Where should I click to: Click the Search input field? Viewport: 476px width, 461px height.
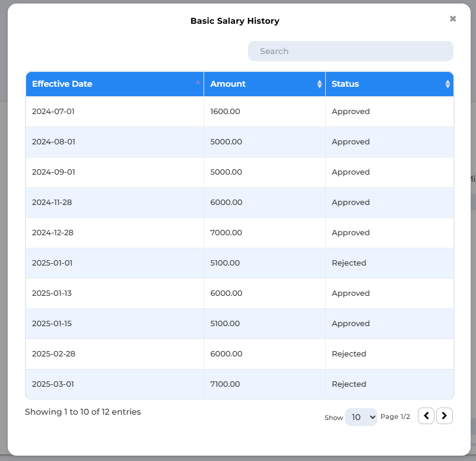(x=351, y=51)
